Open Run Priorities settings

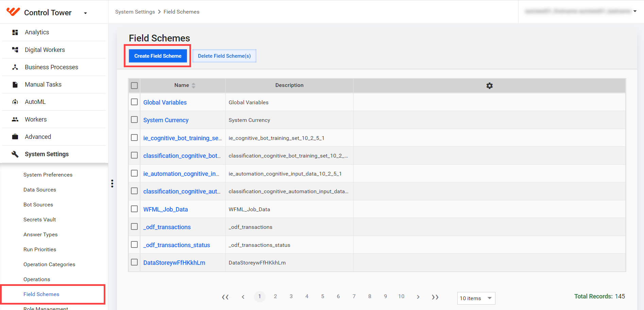(40, 250)
